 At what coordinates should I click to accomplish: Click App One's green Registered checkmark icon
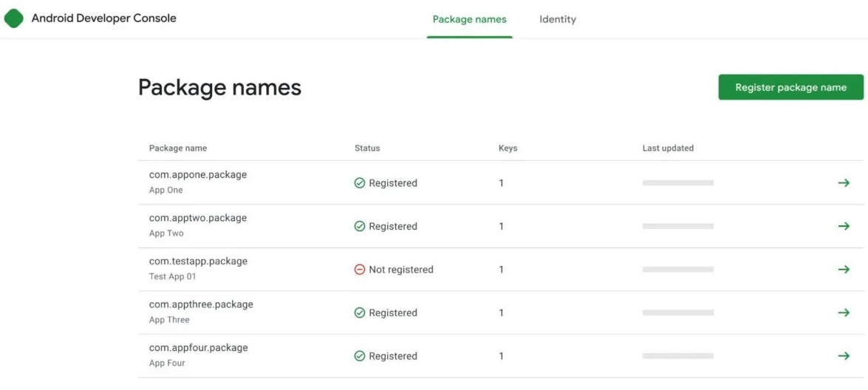tap(360, 183)
